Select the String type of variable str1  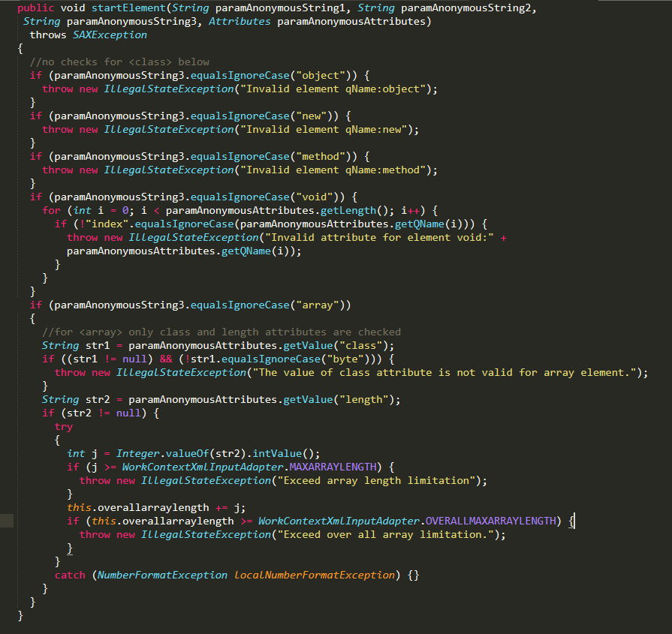click(60, 345)
